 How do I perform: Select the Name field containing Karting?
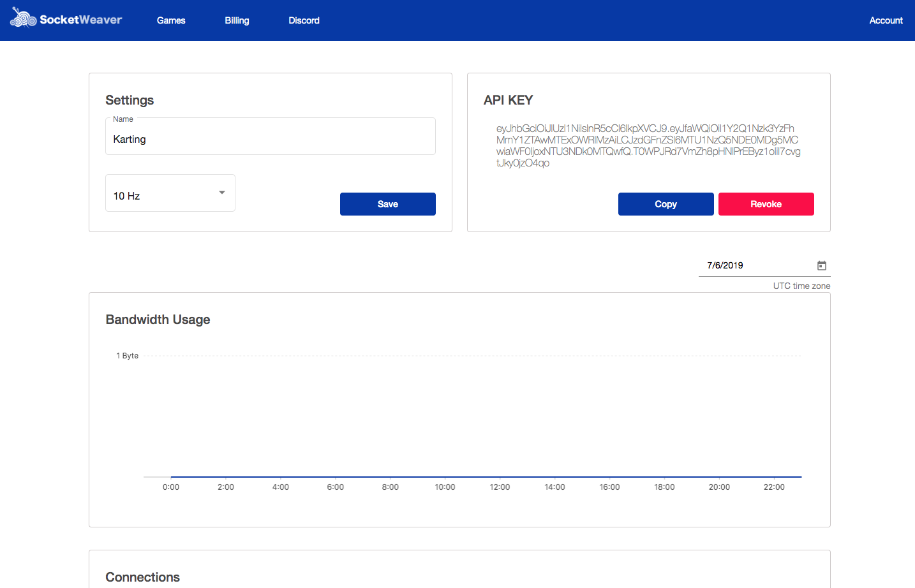coord(270,139)
